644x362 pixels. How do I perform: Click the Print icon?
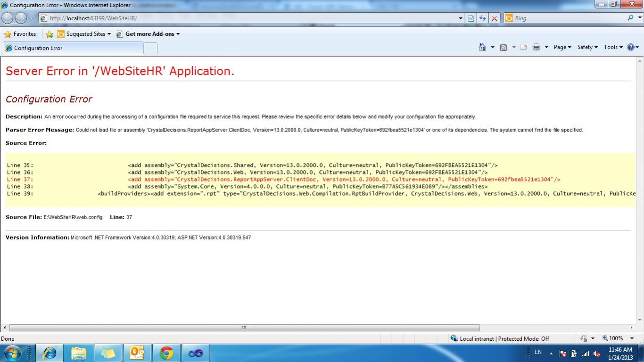536,47
